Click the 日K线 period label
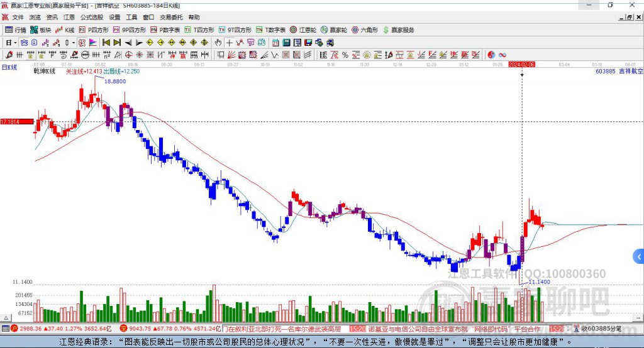 (9, 67)
